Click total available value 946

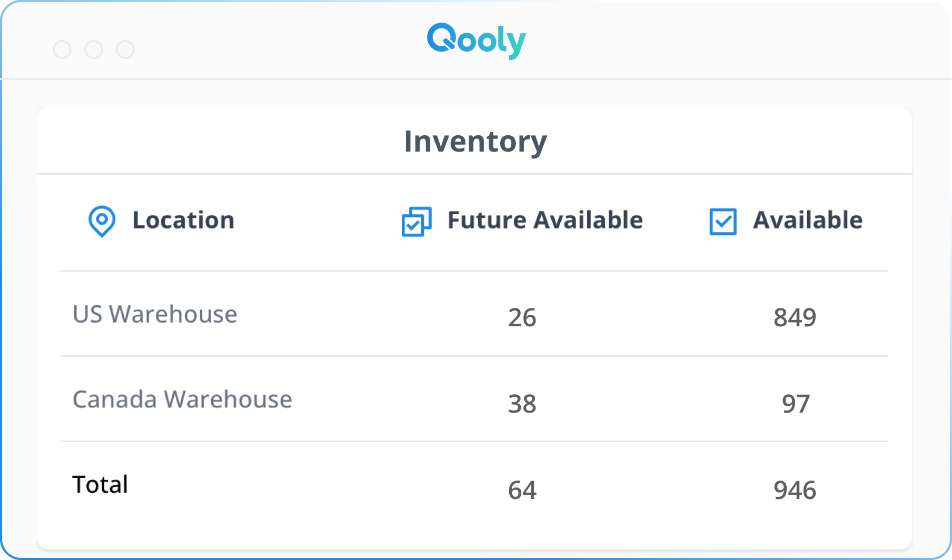(x=795, y=491)
